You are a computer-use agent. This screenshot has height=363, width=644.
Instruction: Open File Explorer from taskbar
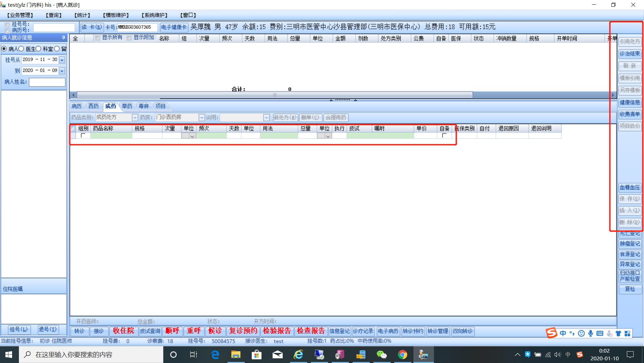(x=236, y=355)
